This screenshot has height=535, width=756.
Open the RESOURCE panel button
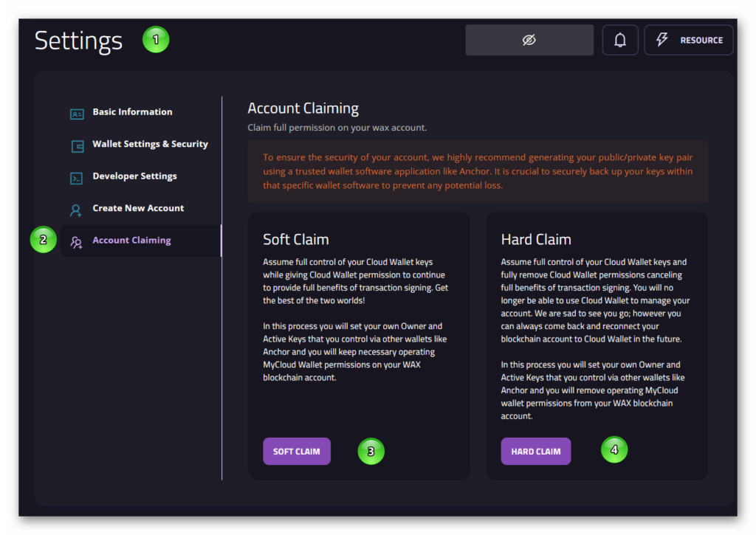pyautogui.click(x=689, y=40)
